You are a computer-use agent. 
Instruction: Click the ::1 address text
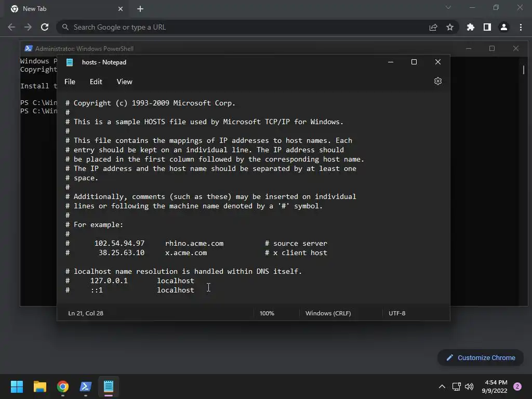(97, 290)
